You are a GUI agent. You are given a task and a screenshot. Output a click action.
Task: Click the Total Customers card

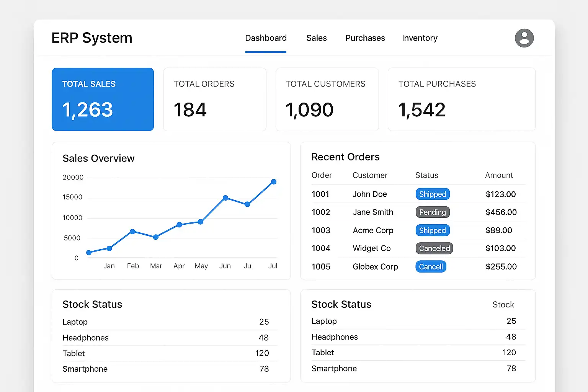[327, 99]
